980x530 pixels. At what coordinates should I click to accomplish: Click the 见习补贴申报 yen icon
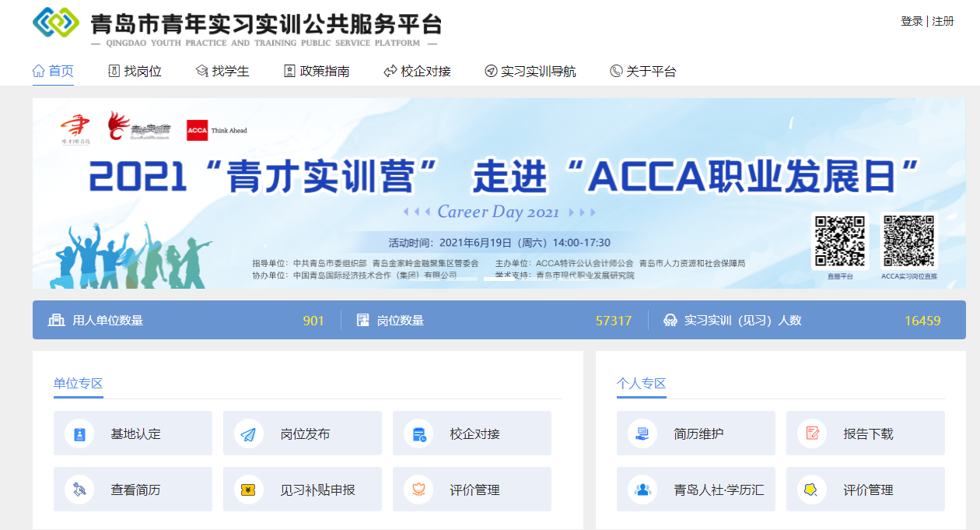248,490
